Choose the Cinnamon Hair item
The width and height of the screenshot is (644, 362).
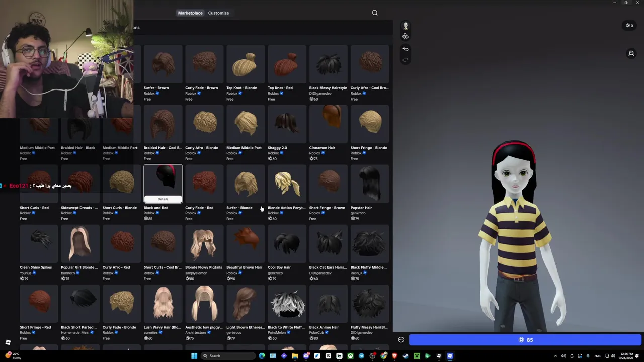328,133
